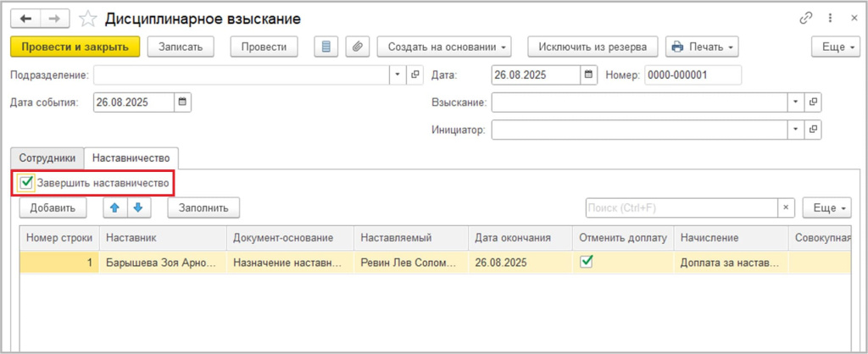Viewport: 868px width, 354px height.
Task: Switch to the Сотрудники tab
Action: coord(47,158)
